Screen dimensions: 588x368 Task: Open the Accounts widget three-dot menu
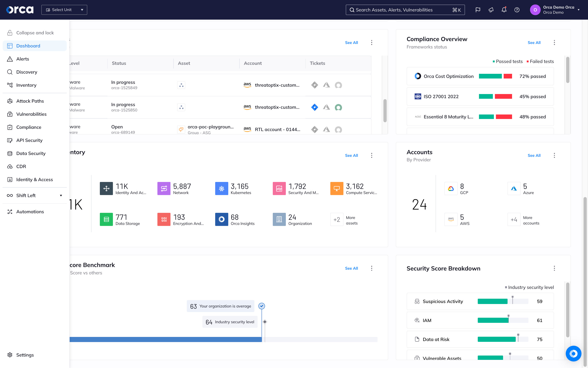click(554, 155)
